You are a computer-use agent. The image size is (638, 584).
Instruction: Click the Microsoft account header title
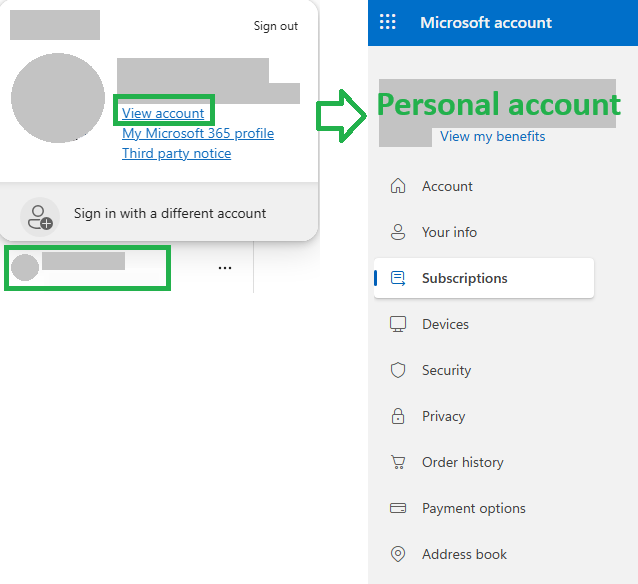486,22
